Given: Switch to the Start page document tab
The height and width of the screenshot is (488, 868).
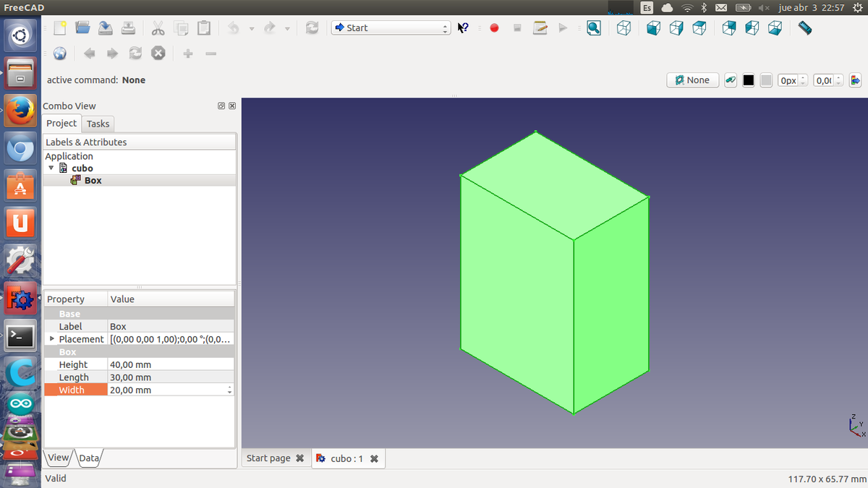Looking at the screenshot, I should click(268, 458).
